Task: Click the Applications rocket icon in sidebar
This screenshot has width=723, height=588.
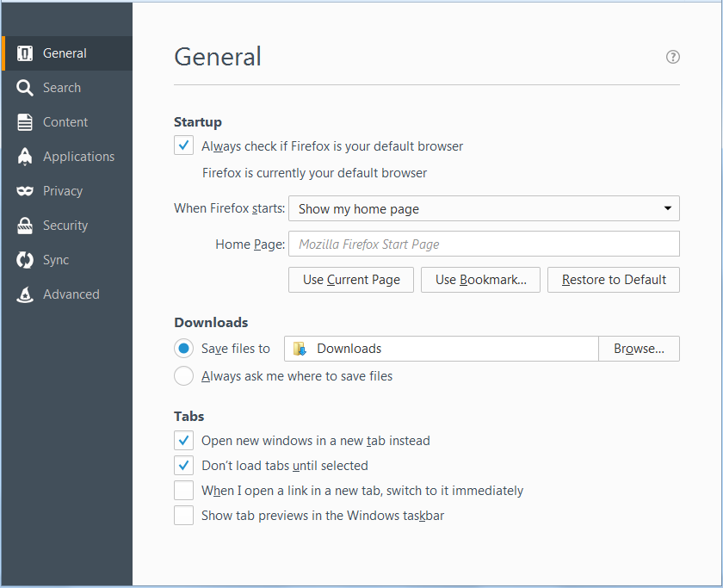Action: pos(25,157)
